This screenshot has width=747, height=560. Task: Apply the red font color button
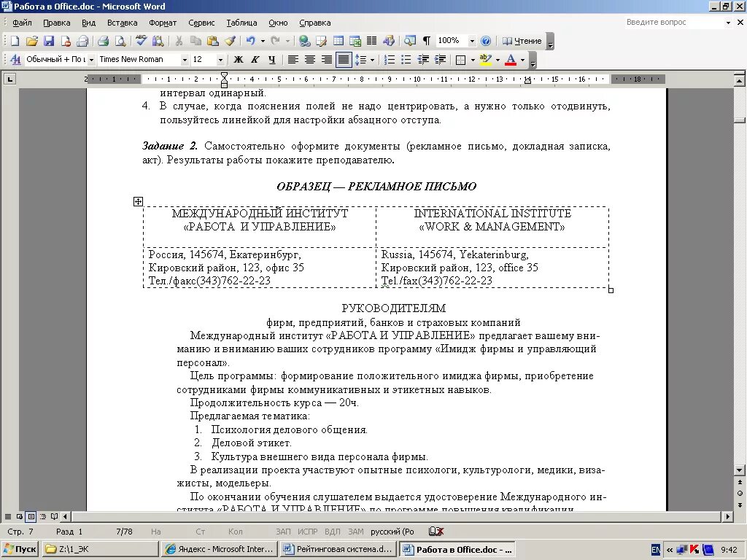click(510, 60)
